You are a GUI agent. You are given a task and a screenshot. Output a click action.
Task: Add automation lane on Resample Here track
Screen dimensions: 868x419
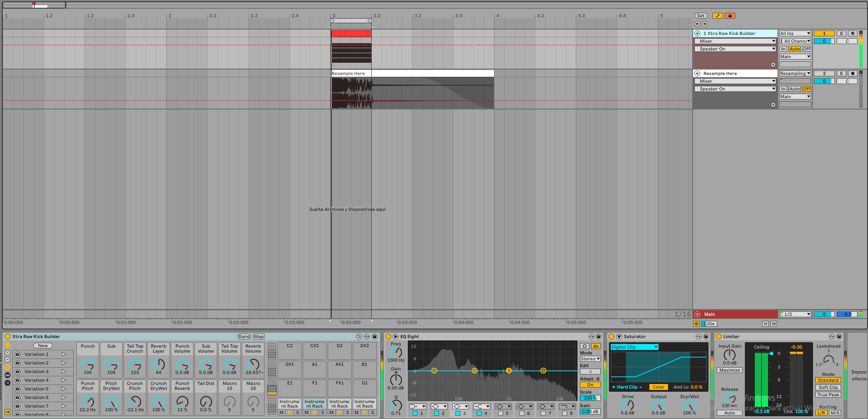click(773, 105)
